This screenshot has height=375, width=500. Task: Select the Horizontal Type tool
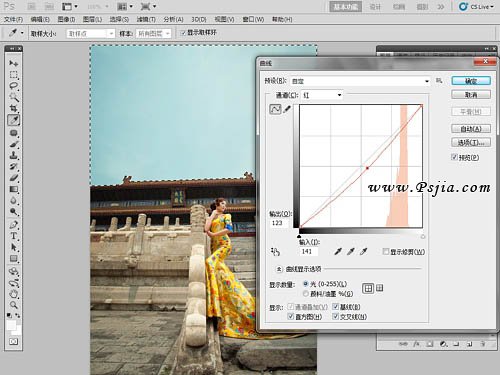[x=13, y=236]
